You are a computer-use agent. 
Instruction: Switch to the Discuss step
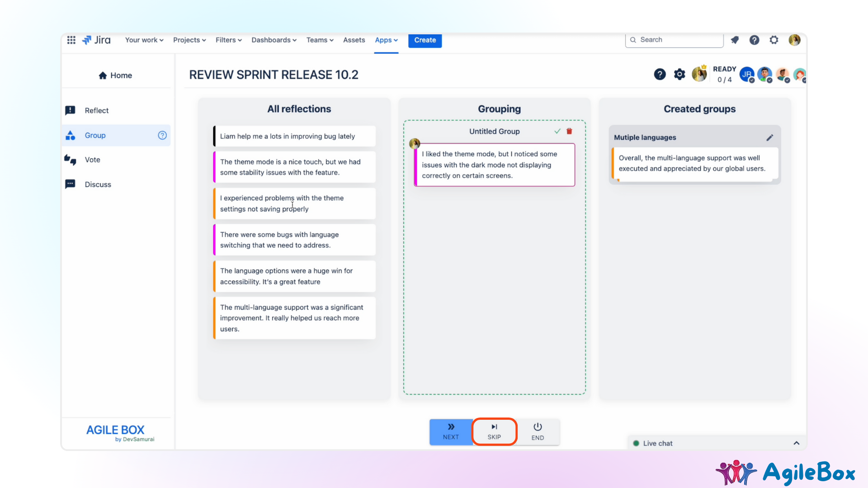[x=98, y=184]
